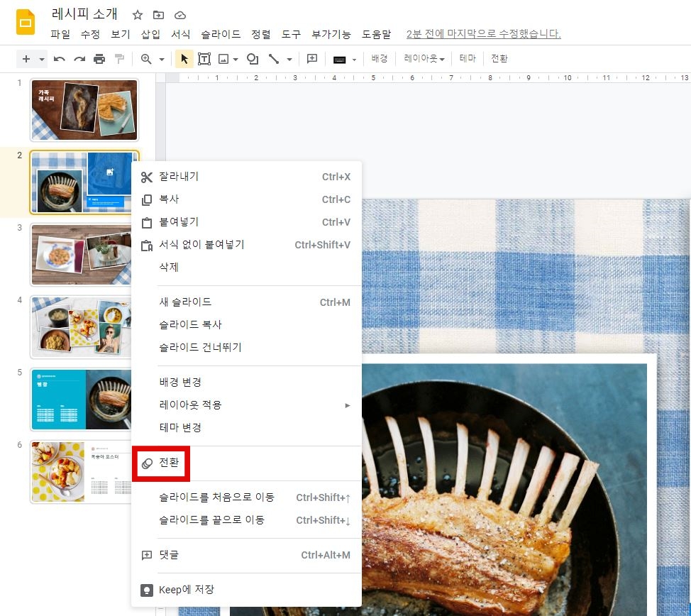Viewport: 691px width, 616px height.
Task: Choose the select cursor tool
Action: (184, 59)
